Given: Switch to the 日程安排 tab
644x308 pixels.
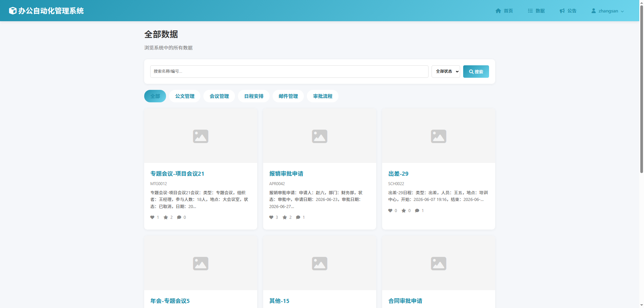Looking at the screenshot, I should 254,96.
